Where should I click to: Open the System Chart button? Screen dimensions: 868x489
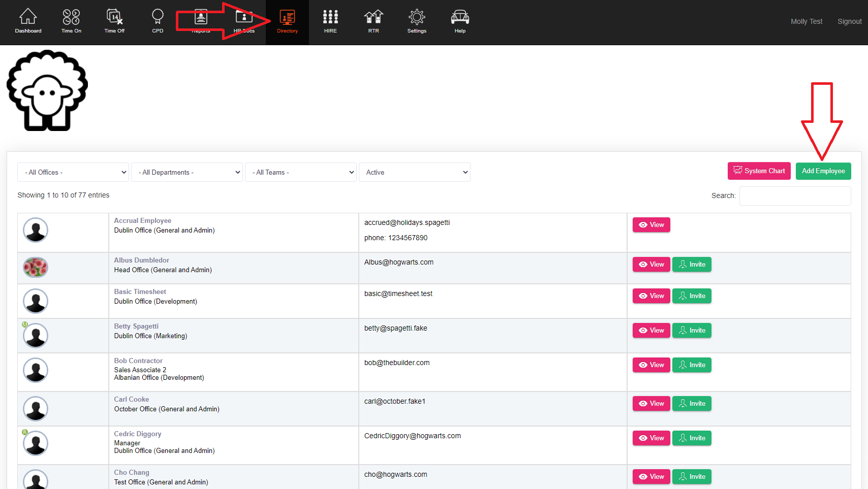[x=759, y=171]
